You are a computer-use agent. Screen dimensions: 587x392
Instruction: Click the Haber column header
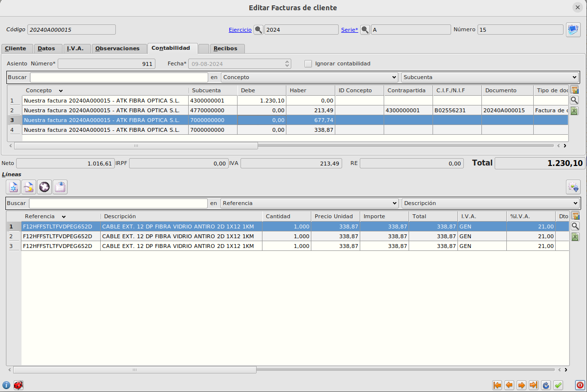click(x=310, y=90)
